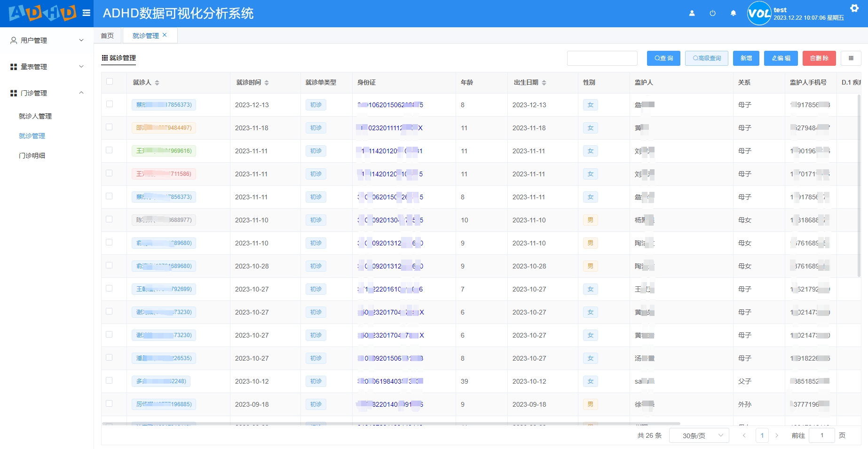Click the test username in header
The image size is (868, 449).
(x=780, y=10)
